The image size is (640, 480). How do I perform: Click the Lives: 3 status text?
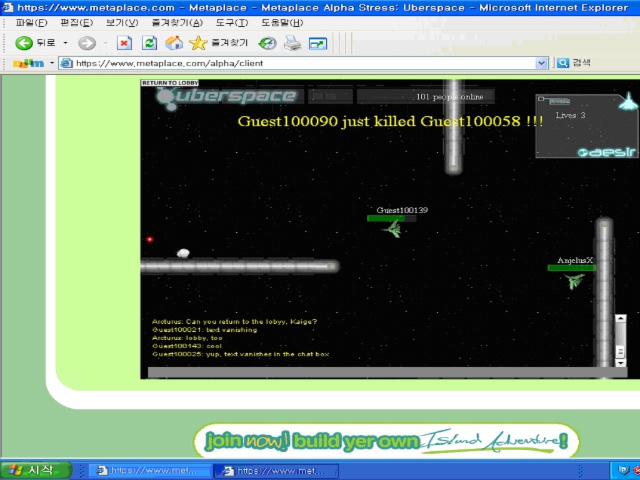[570, 115]
